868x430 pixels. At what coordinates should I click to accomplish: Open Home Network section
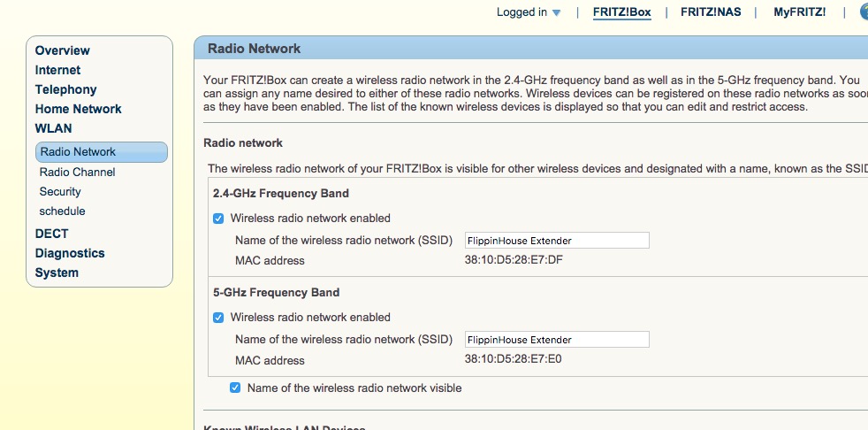click(x=78, y=109)
